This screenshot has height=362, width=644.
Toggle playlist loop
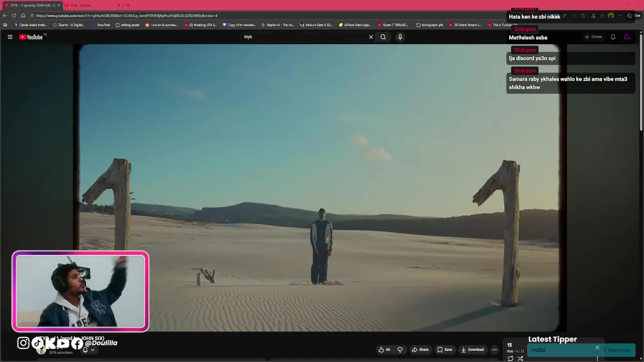point(510,358)
